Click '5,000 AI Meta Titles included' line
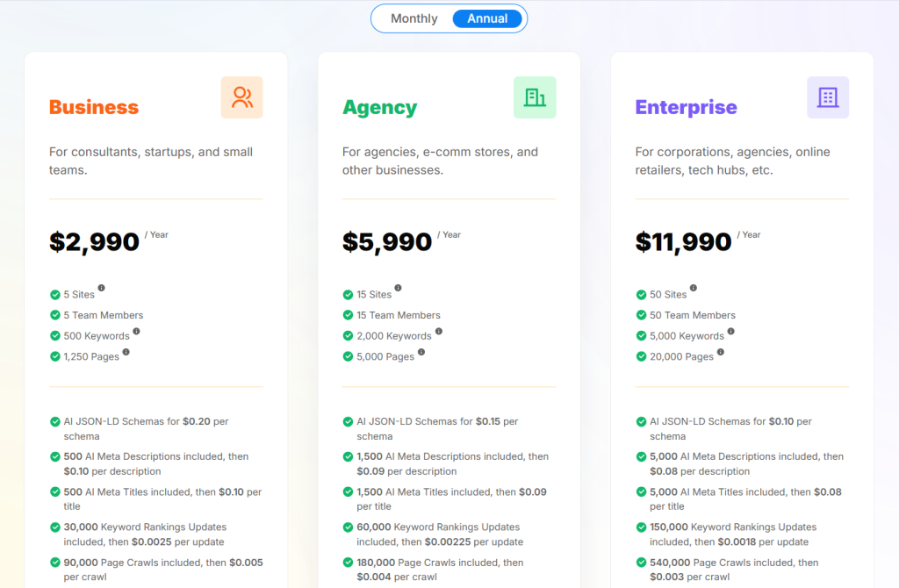 [x=745, y=498]
